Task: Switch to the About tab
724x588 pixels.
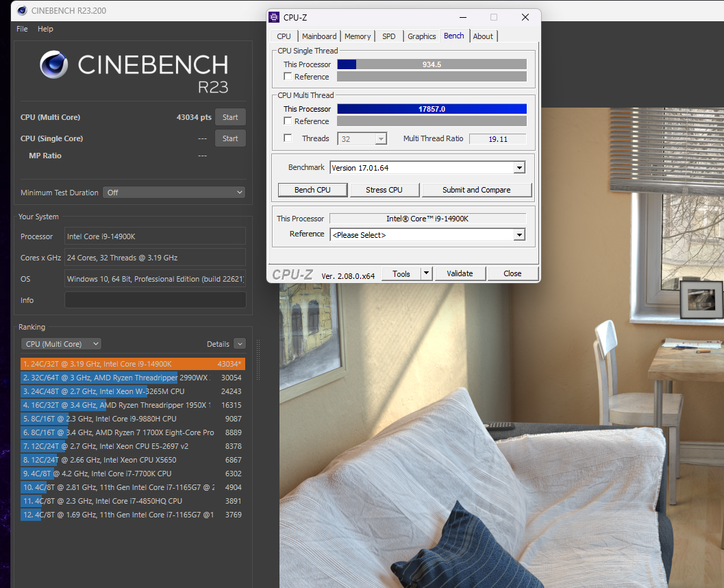Action: [x=483, y=36]
